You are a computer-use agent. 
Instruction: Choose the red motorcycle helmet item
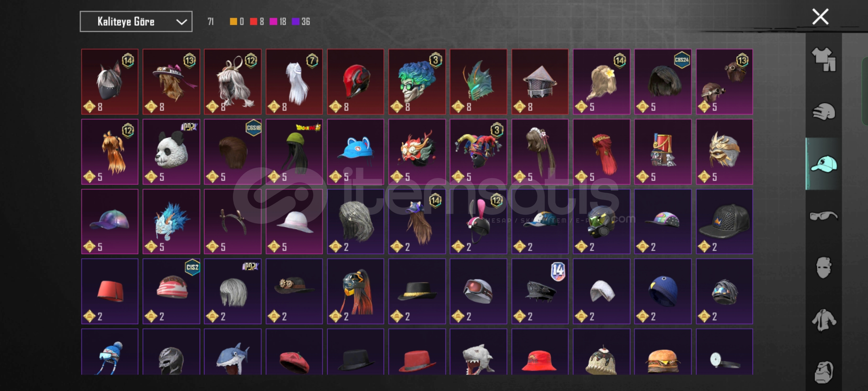pos(356,82)
